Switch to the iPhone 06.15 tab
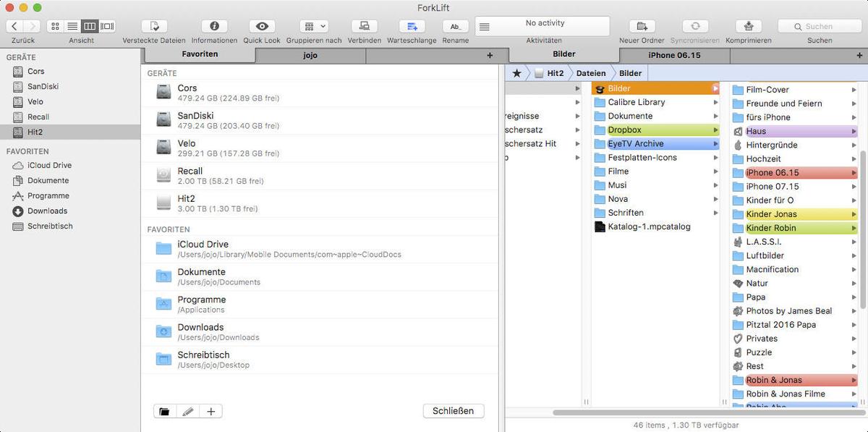 [x=674, y=55]
